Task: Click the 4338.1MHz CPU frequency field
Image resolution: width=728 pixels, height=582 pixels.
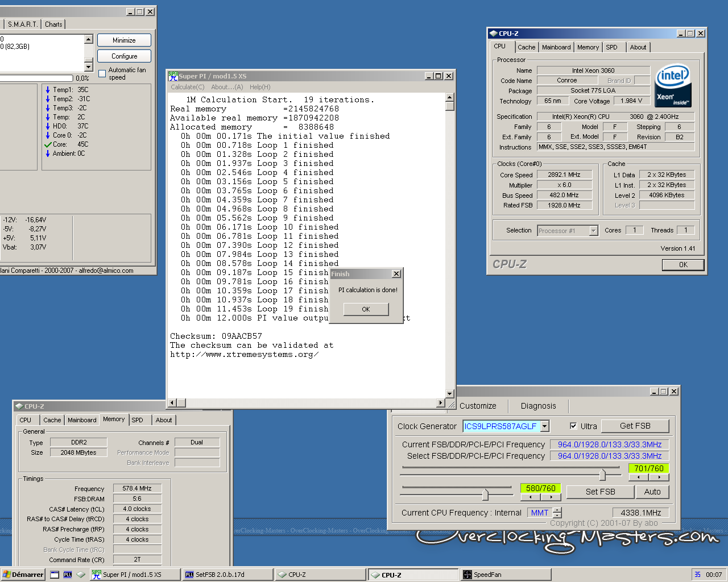Action: [x=641, y=513]
